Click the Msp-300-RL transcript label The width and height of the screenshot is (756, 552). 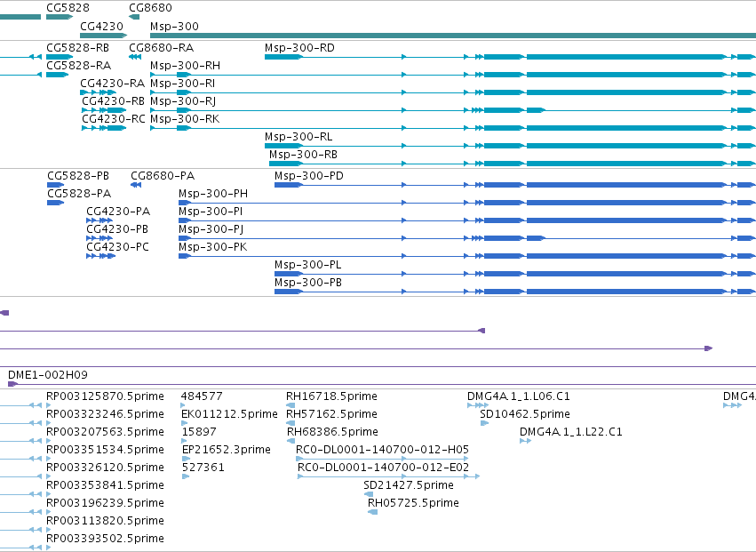(298, 137)
